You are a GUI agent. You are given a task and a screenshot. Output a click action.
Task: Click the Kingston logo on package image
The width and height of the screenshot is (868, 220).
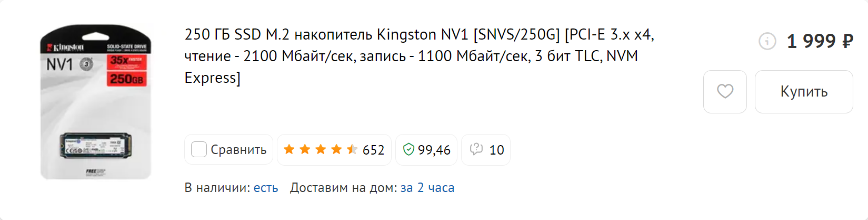pos(67,47)
